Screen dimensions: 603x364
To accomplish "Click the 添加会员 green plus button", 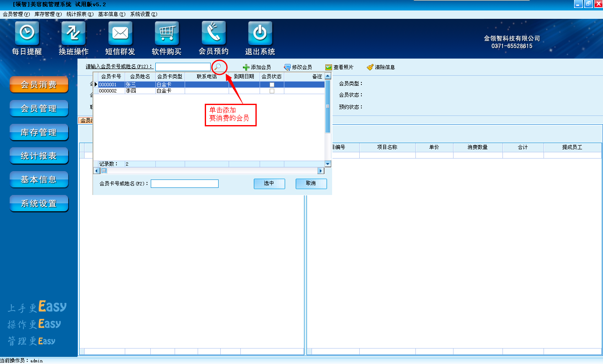I will [x=257, y=67].
